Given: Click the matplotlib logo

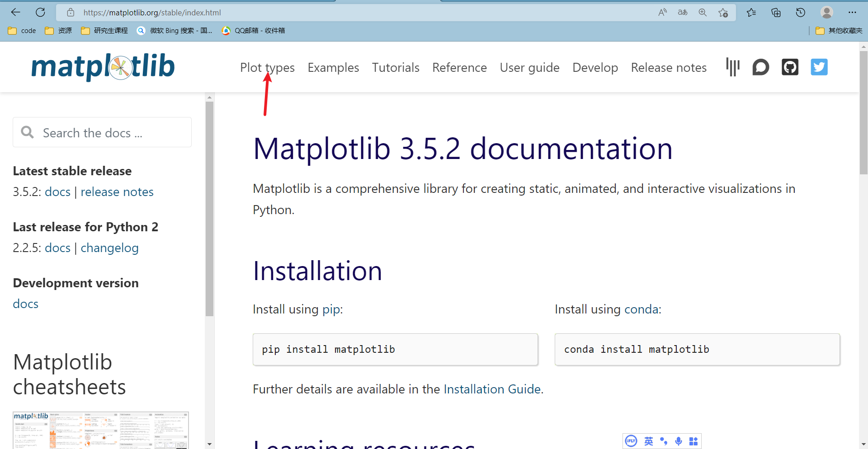Looking at the screenshot, I should tap(103, 67).
